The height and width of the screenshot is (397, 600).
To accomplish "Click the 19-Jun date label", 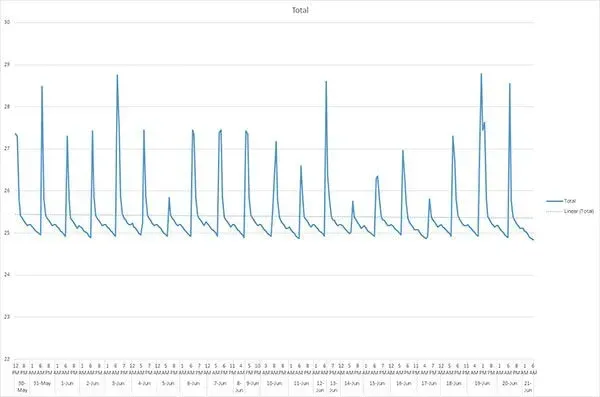I will (x=482, y=383).
